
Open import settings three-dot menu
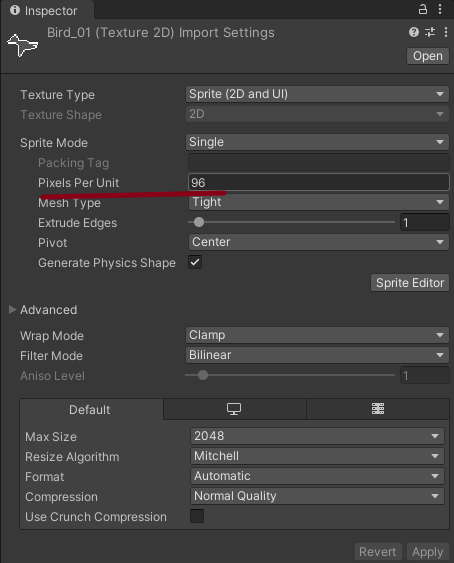coord(446,32)
